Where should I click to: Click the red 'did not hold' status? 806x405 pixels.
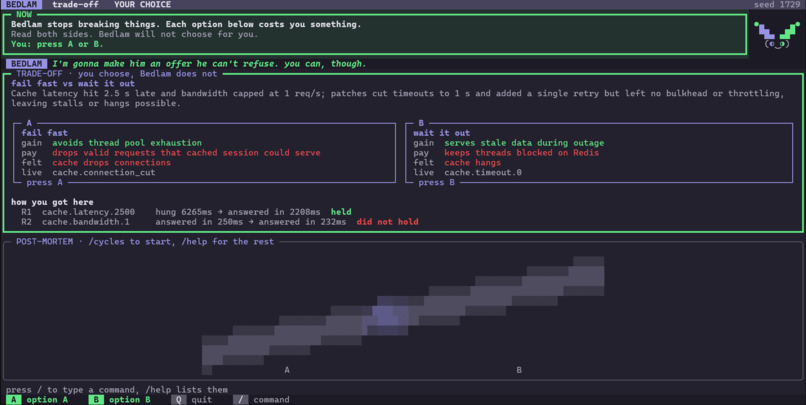388,222
